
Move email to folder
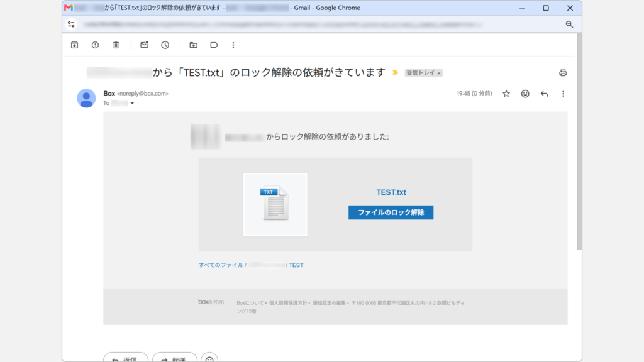pos(194,45)
